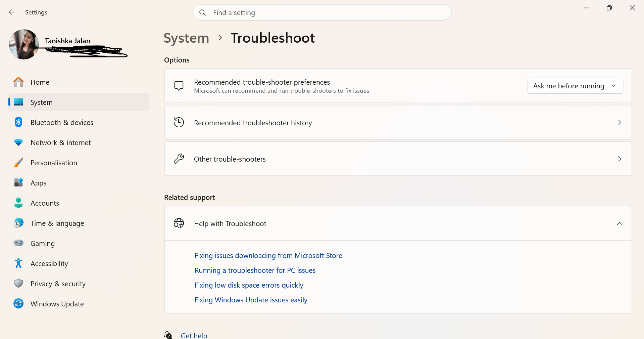This screenshot has width=644, height=339.
Task: Open Personalisation settings
Action: 79,163
